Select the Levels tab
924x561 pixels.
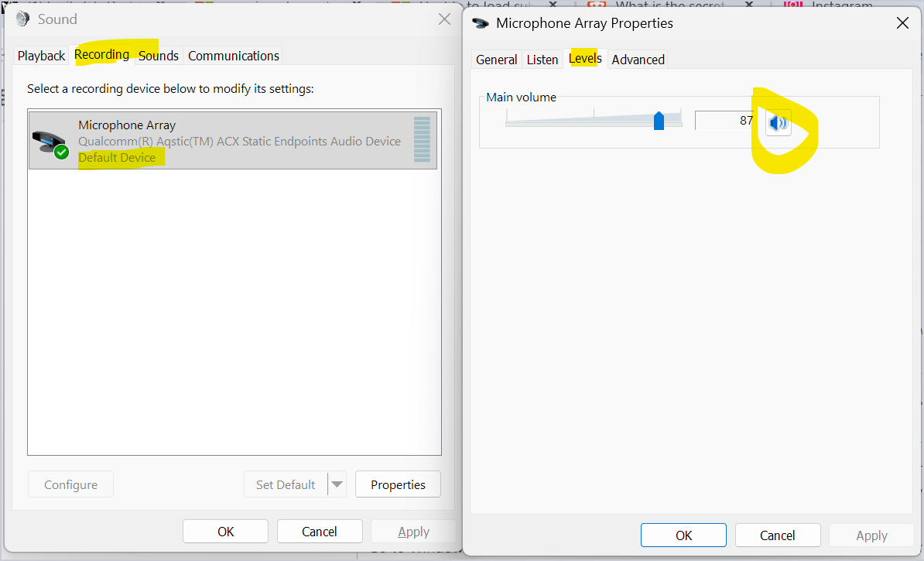coord(585,58)
